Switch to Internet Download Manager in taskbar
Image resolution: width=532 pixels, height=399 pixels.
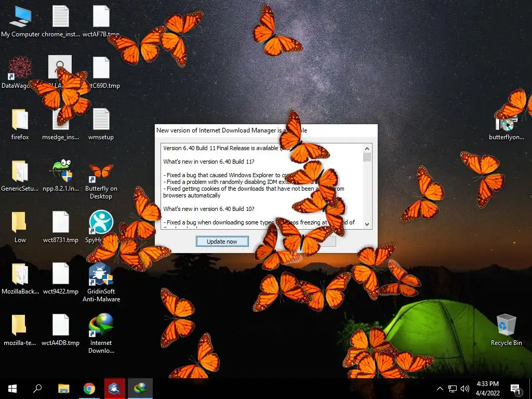(140, 389)
